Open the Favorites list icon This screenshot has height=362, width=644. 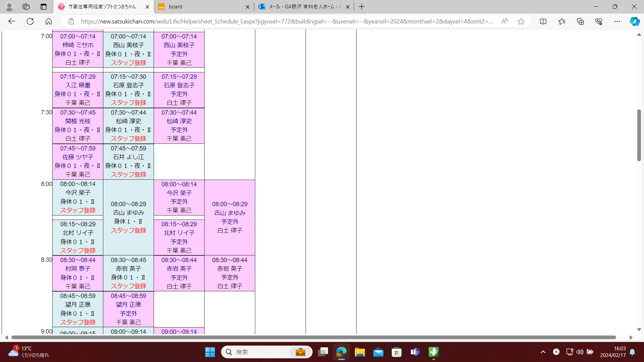pos(562,21)
